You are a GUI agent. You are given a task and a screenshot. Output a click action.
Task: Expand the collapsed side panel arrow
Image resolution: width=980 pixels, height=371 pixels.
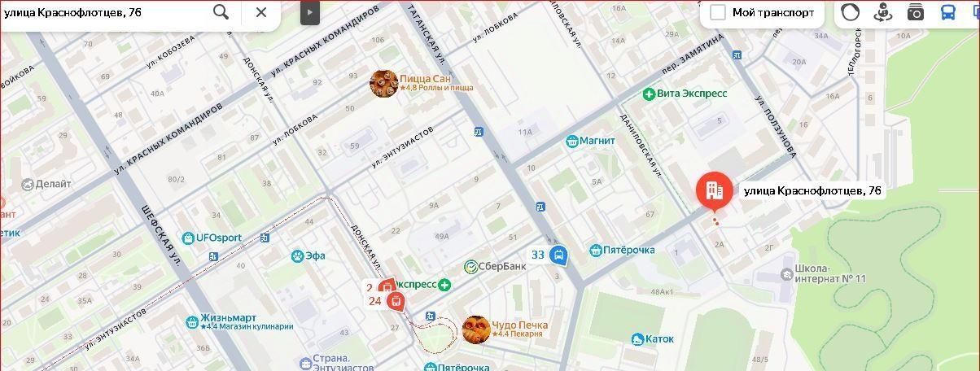309,12
